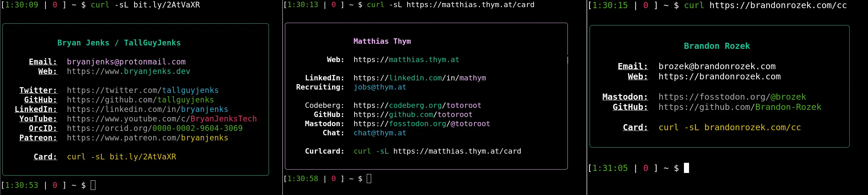Open the github.com/totoroot link
This screenshot has height=195, width=868.
click(x=413, y=115)
